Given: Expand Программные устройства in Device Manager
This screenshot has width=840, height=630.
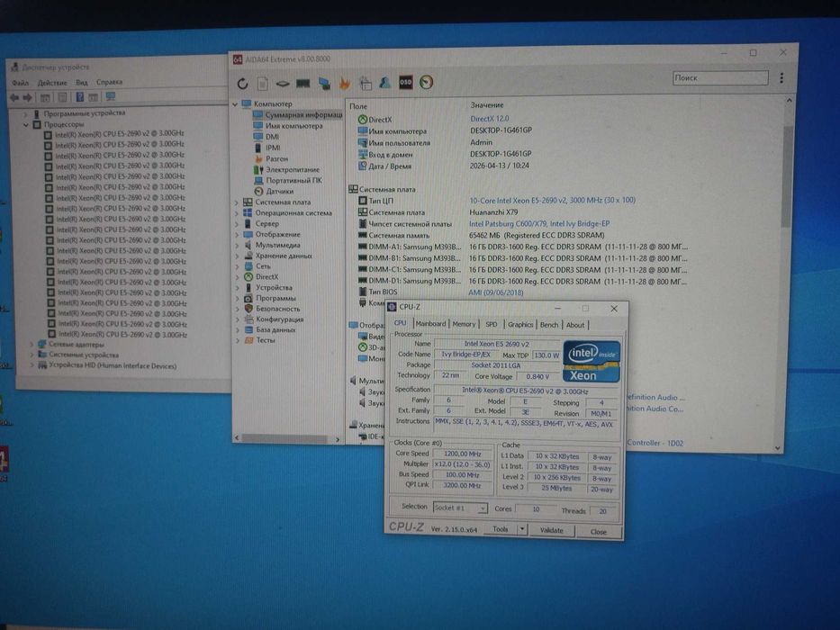Looking at the screenshot, I should (25, 113).
